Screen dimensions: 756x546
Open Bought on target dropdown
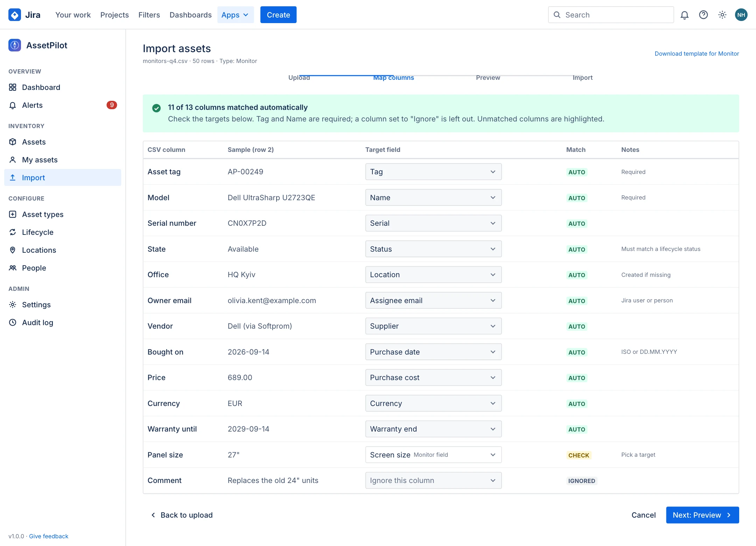(x=433, y=352)
